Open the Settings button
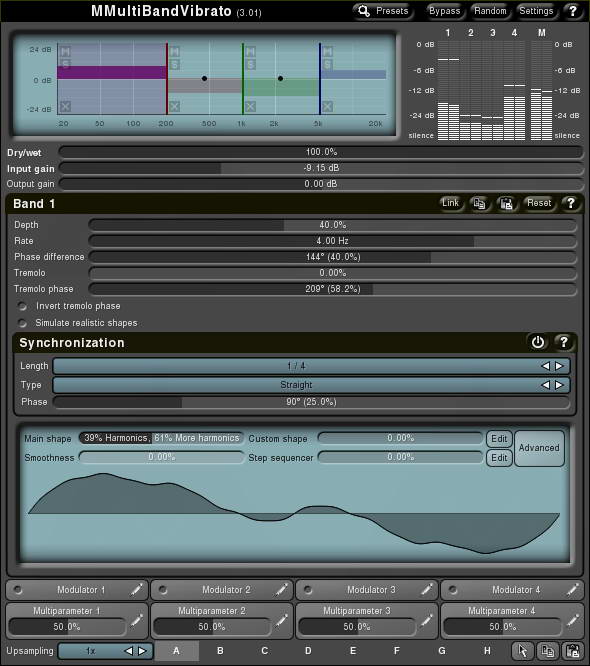 tap(536, 11)
